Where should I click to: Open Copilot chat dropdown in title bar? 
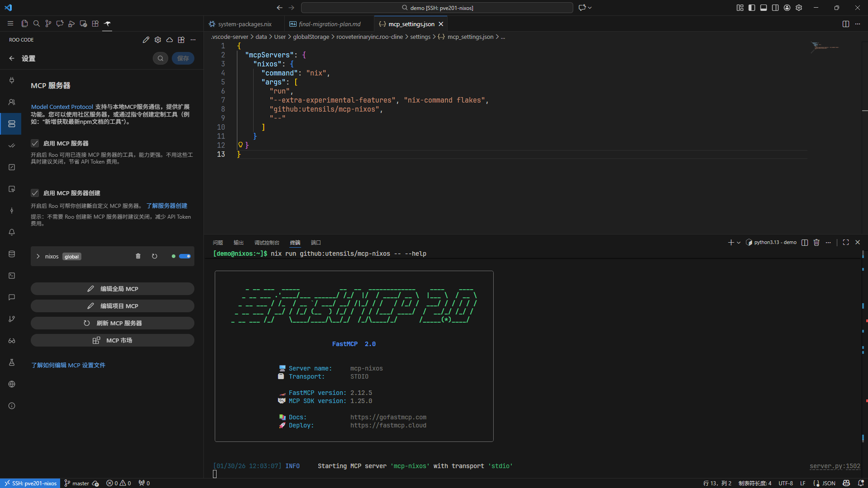coord(590,8)
